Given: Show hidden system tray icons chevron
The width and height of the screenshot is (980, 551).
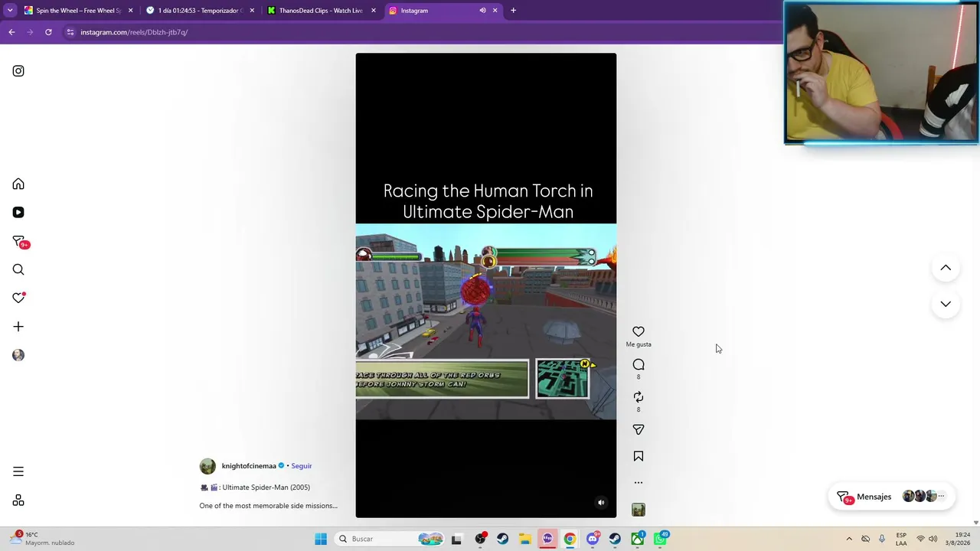Looking at the screenshot, I should point(849,540).
